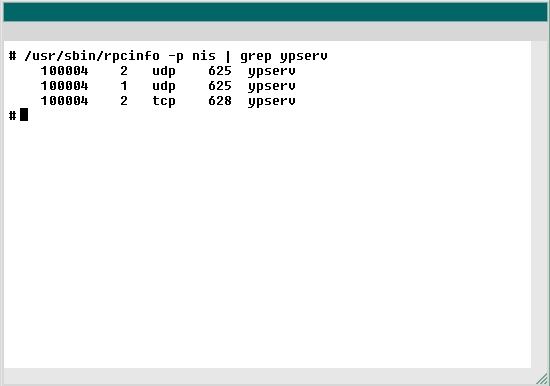Image resolution: width=550 pixels, height=386 pixels.
Task: Click the block cursor at the prompt
Action: 24,115
